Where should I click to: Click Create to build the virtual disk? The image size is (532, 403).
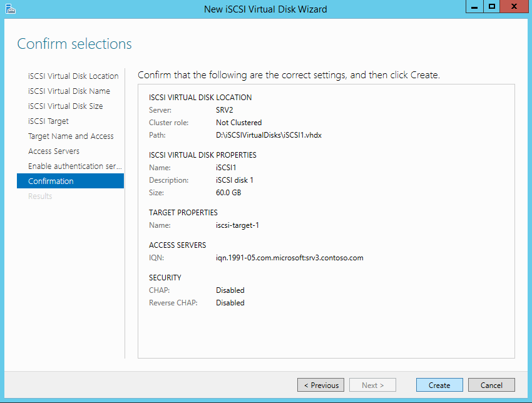(439, 385)
